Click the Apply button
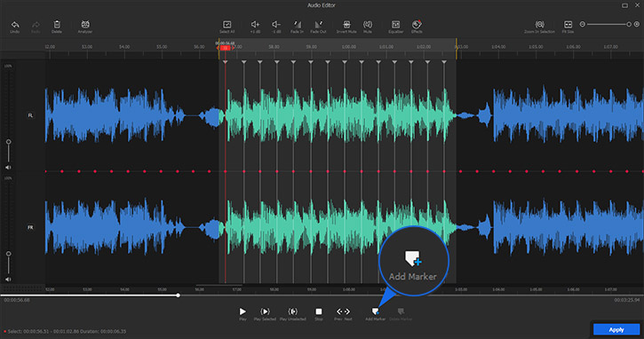Viewport: 644px width, 339px height. click(616, 329)
